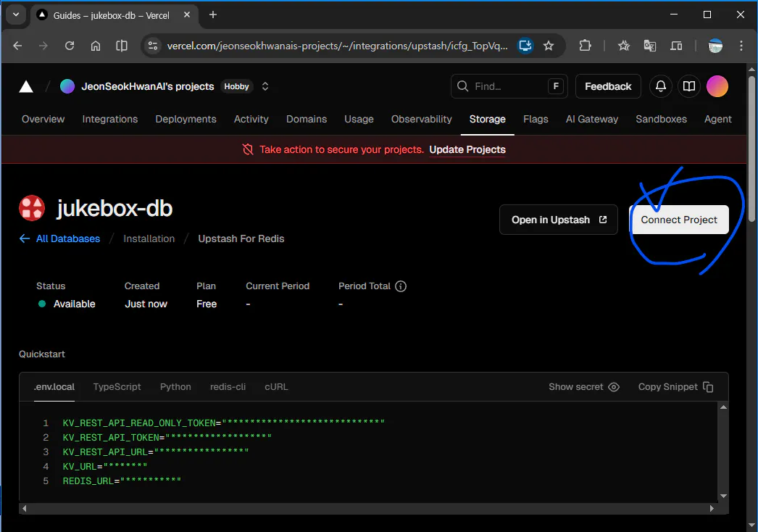Go to the browser home page
This screenshot has width=758, height=532.
point(96,46)
